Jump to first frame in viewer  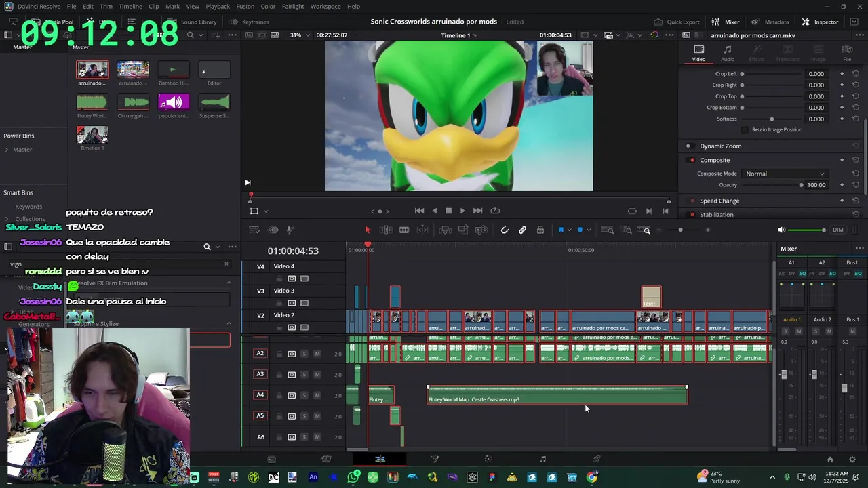coord(419,211)
